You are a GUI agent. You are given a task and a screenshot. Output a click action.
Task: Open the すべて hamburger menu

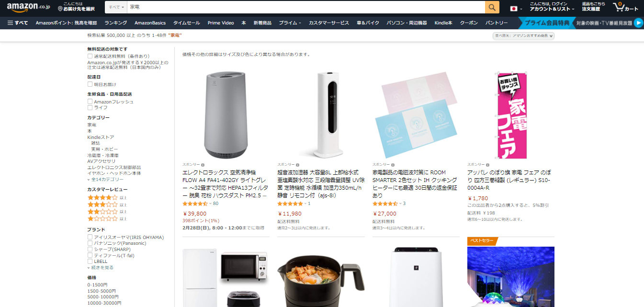point(18,23)
